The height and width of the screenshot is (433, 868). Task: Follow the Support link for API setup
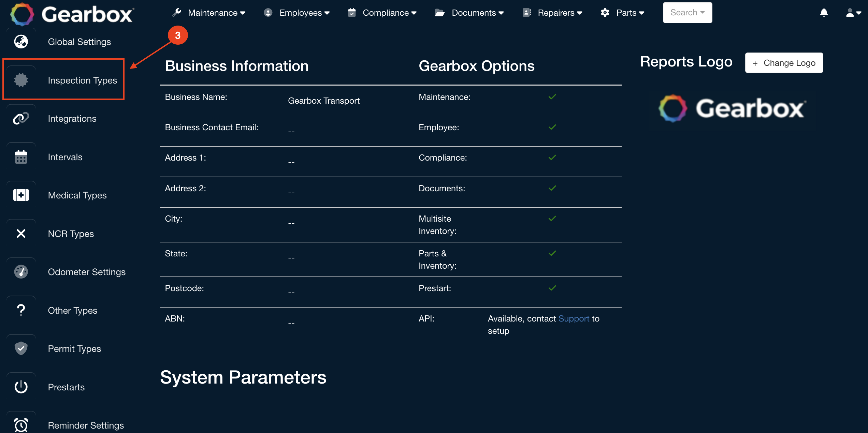pyautogui.click(x=574, y=318)
